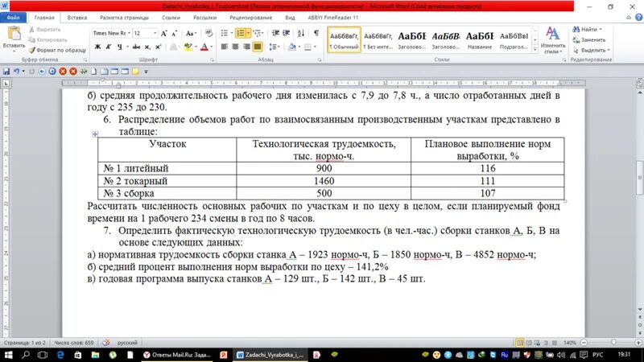
Task: Toggle strikethrough formatting
Action: tap(136, 47)
